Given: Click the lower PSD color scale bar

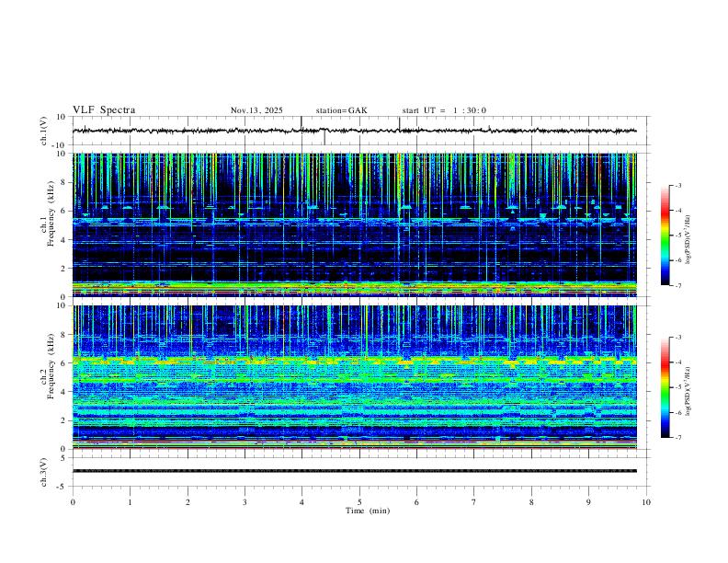Looking at the screenshot, I should click(x=665, y=387).
